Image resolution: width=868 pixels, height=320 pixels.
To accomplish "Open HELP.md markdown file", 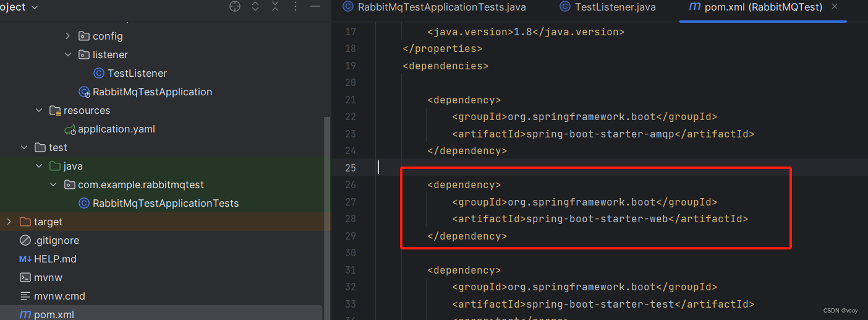I will coord(55,259).
